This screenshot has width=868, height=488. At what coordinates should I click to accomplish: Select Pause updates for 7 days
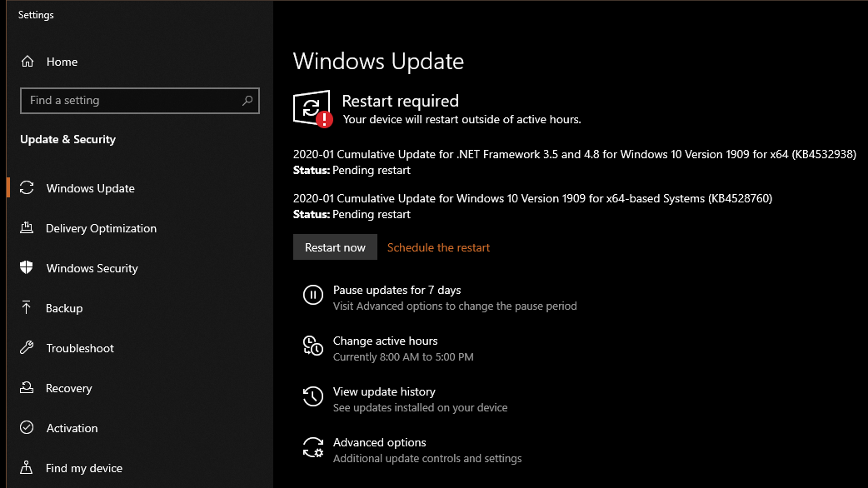click(397, 290)
